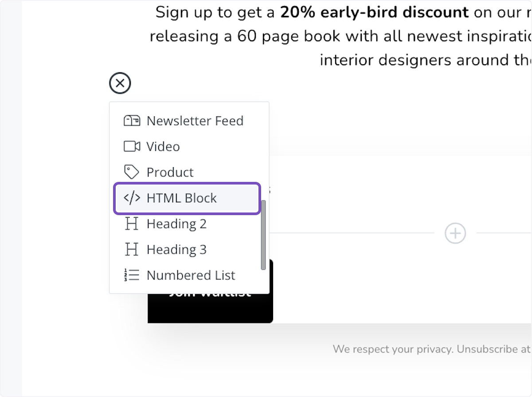Click the Numbered List icon

pyautogui.click(x=130, y=275)
